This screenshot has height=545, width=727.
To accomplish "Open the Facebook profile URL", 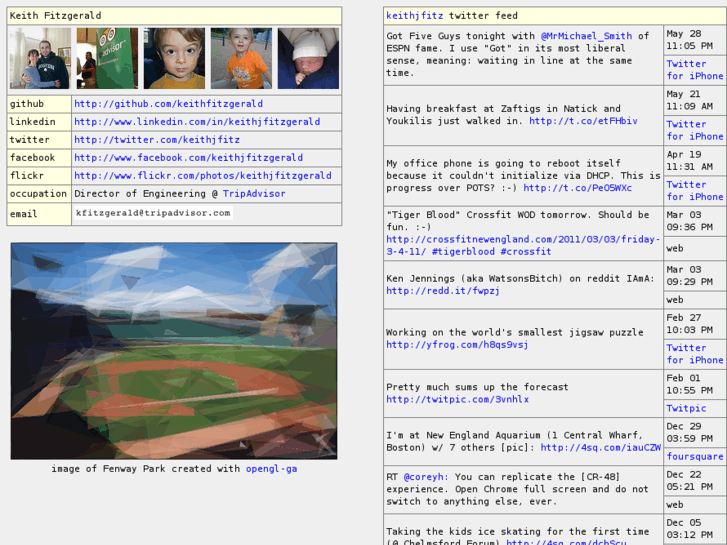I will [188, 158].
